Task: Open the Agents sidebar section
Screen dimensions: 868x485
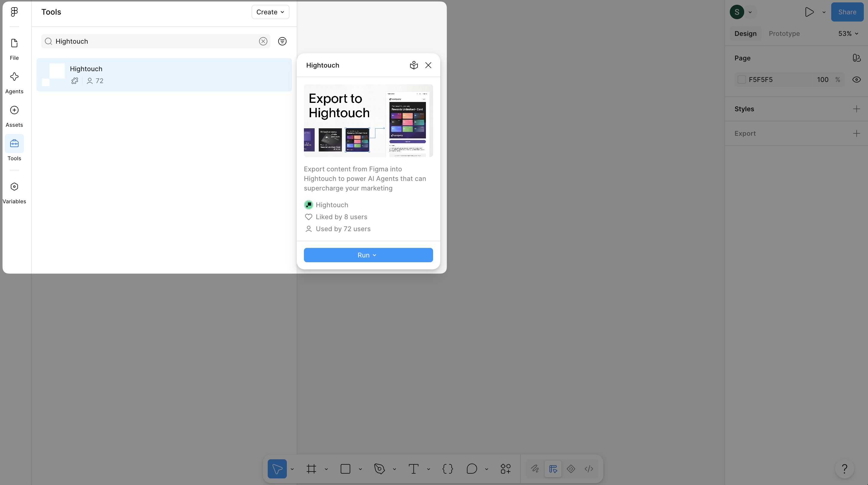Action: [14, 83]
